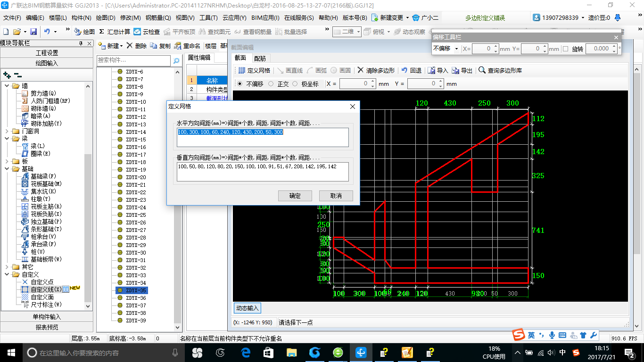This screenshot has height=362, width=644.
Task: Collapse the 基础 tree node
Action: coord(7,169)
